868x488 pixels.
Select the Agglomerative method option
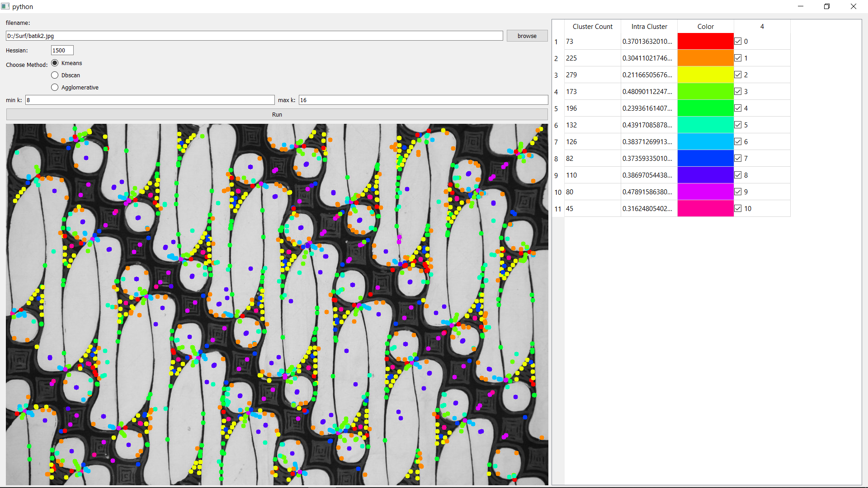coord(55,87)
